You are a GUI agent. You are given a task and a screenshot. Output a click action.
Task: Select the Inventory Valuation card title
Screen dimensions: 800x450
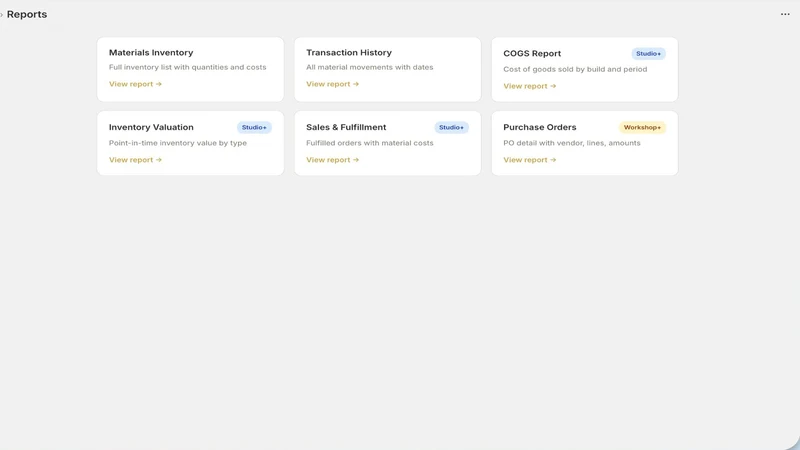tap(151, 128)
